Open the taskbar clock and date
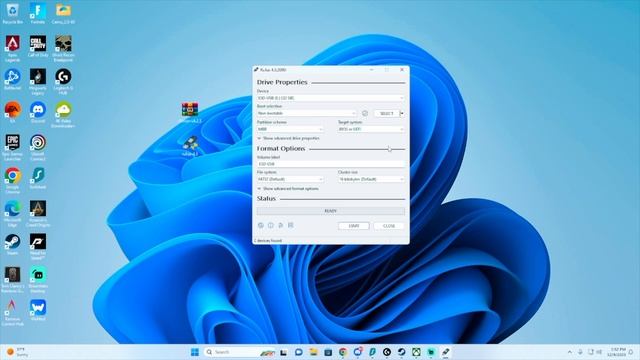Image resolution: width=640 pixels, height=360 pixels. click(616, 352)
